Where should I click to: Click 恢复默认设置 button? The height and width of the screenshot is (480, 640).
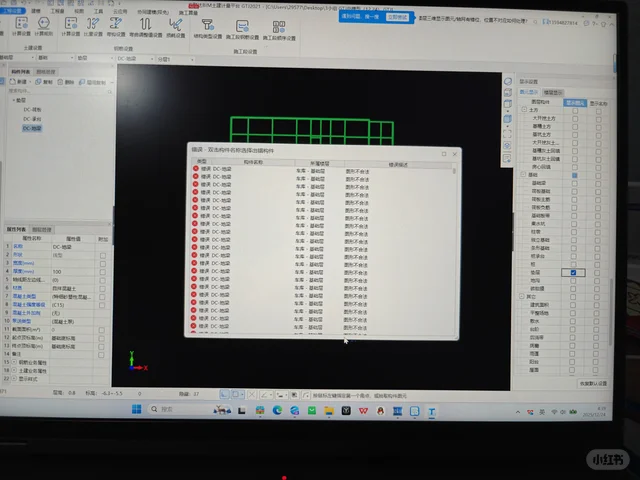coord(593,383)
